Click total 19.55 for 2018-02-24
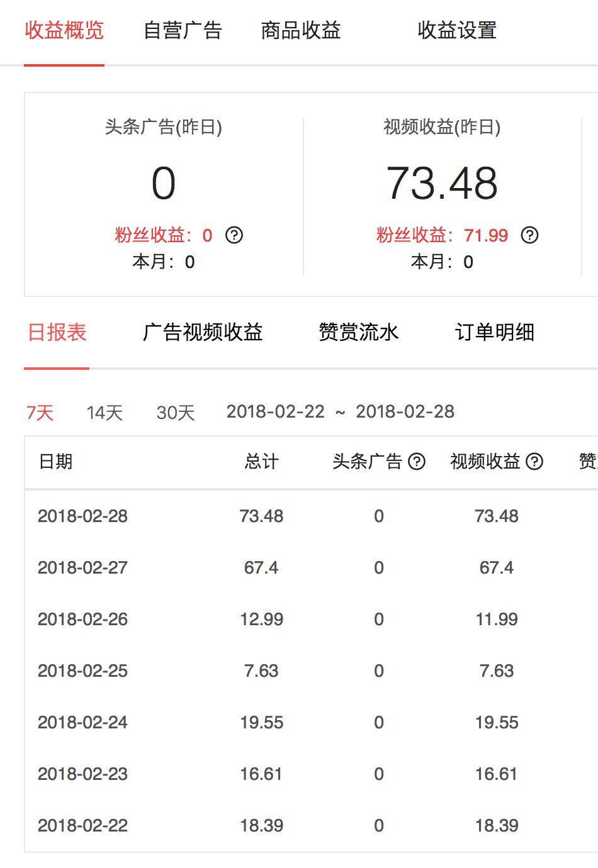 (261, 723)
